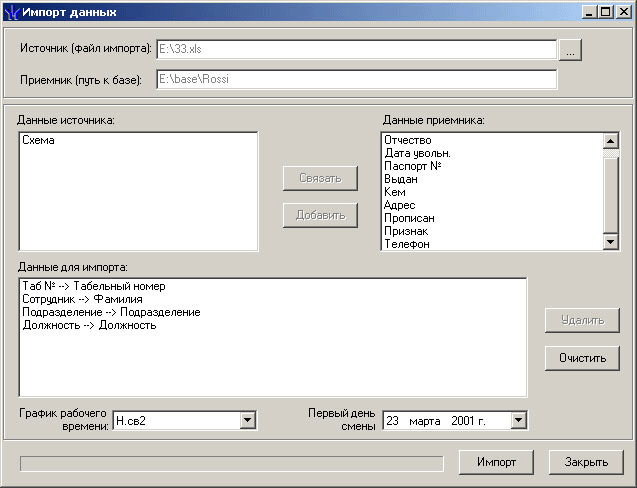This screenshot has height=488, width=637.
Task: Minimize the Импорт данных window
Action: tap(589, 12)
